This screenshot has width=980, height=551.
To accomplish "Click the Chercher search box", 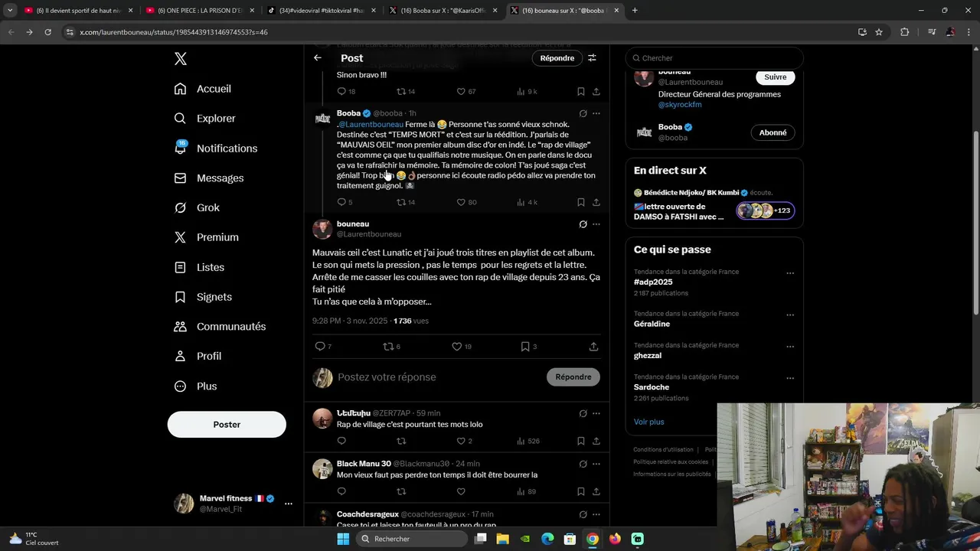I will 714,58.
